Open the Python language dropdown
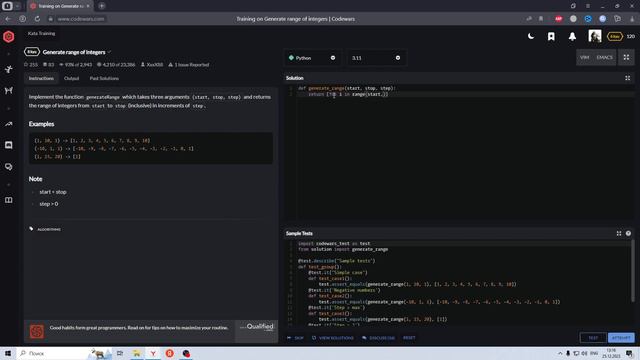The image size is (640, 360). pos(312,58)
